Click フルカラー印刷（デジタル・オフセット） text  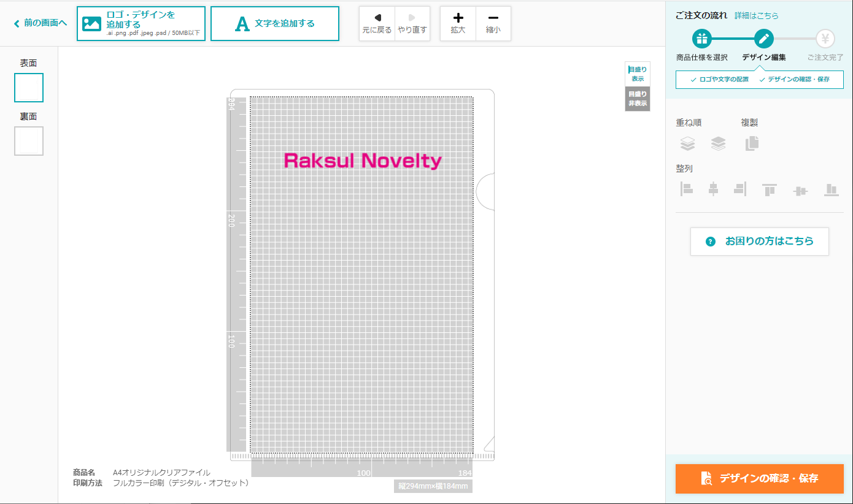pyautogui.click(x=182, y=483)
